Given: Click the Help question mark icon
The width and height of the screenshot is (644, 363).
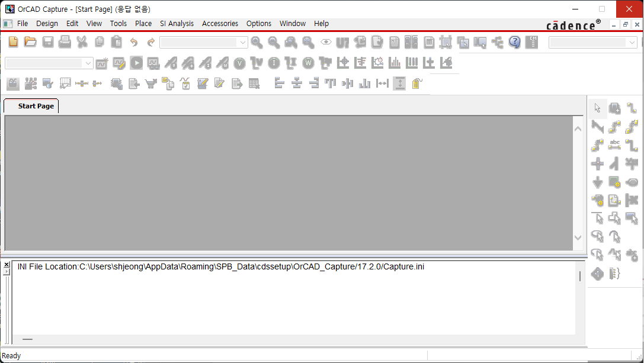Looking at the screenshot, I should click(515, 42).
